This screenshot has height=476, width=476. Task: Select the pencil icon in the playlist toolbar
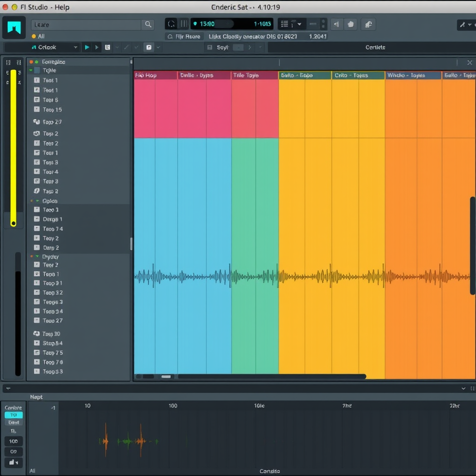coord(126,47)
